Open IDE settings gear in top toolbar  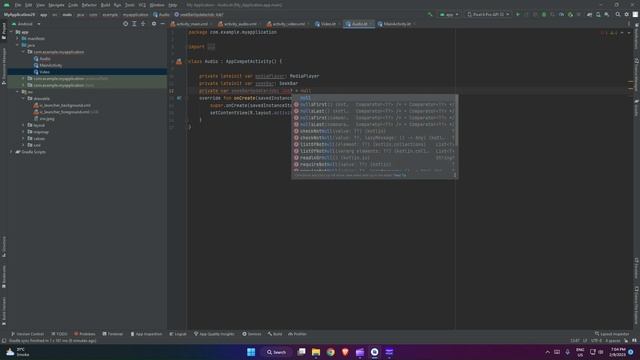(627, 14)
